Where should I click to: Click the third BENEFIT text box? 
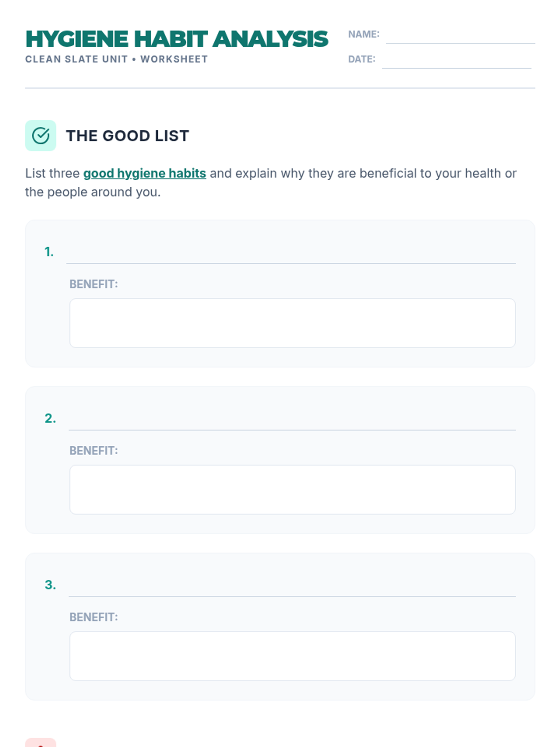tap(293, 656)
